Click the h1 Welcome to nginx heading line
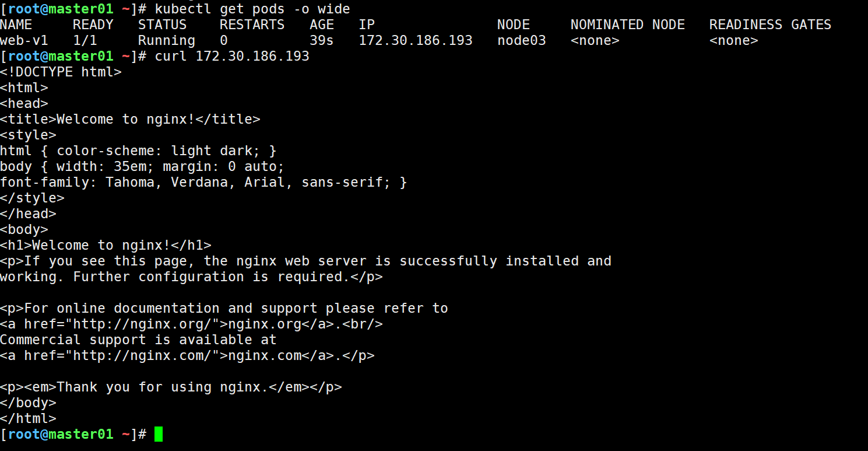The width and height of the screenshot is (868, 451). (x=106, y=245)
